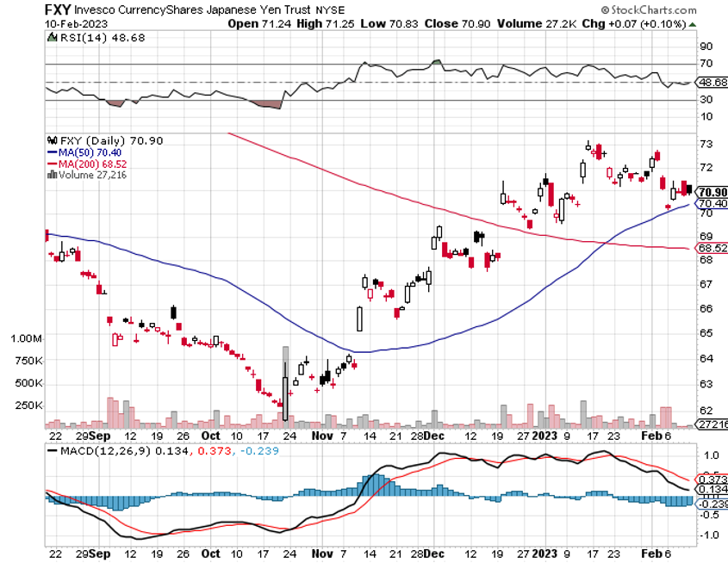Click the FXY (Daily) 70.90 legend
The width and height of the screenshot is (728, 563).
coord(111,140)
